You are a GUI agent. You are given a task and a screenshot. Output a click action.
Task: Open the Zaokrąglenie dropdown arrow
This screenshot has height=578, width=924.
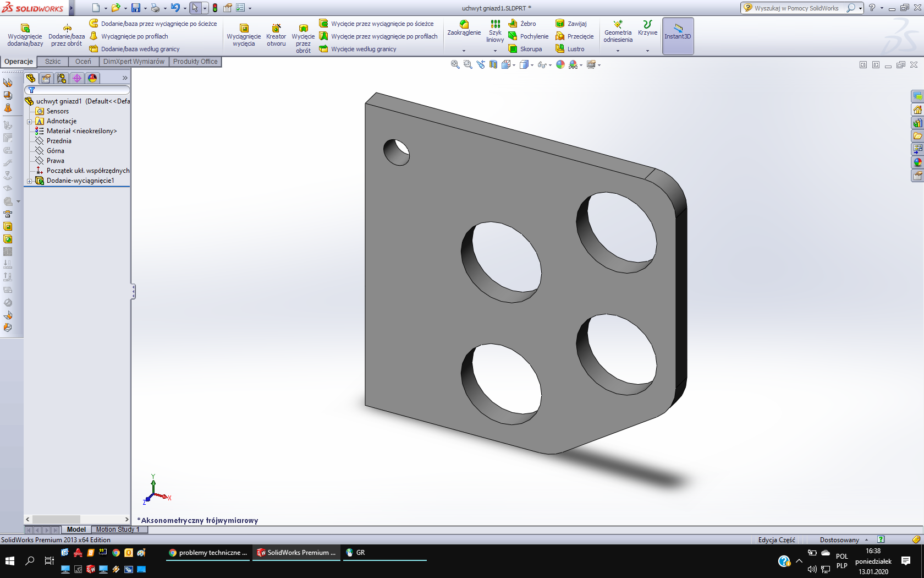click(x=464, y=51)
